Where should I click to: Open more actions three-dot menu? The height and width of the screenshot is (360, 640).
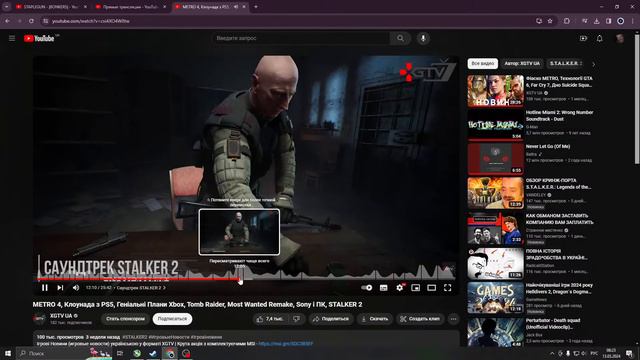[453, 319]
